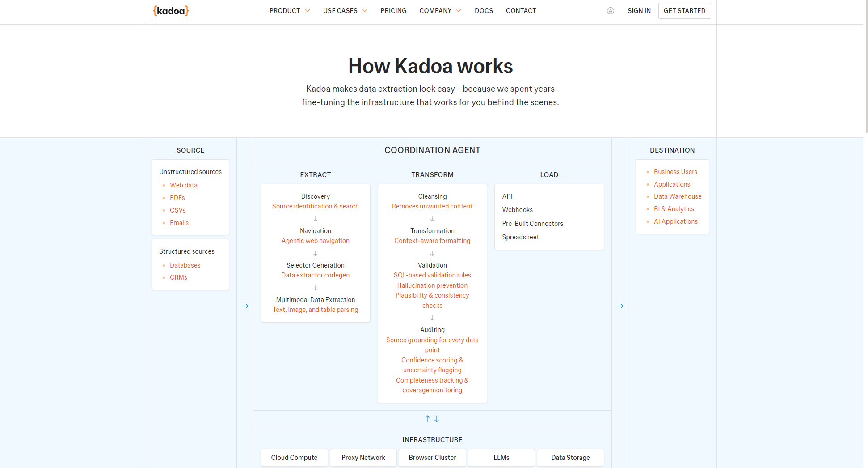The height and width of the screenshot is (468, 868).
Task: Click the upward arrow above Infrastructure section
Action: coord(427,419)
